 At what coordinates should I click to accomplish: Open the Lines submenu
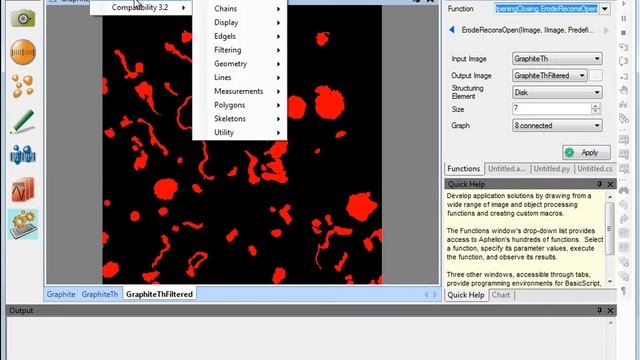(x=240, y=77)
